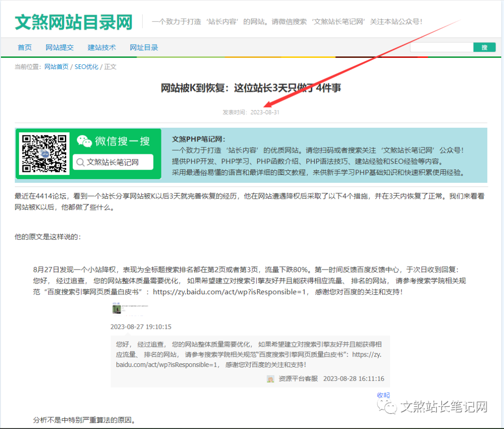Switch to the 网址目录 tab

click(144, 47)
